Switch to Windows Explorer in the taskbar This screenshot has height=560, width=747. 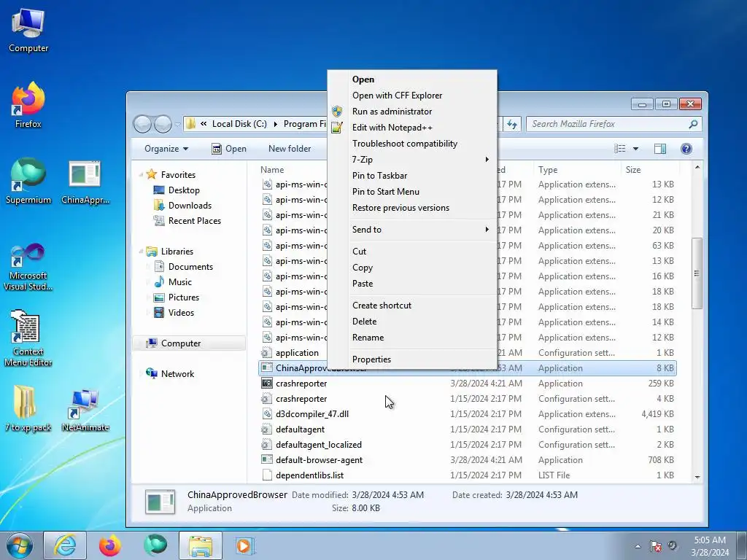[200, 545]
